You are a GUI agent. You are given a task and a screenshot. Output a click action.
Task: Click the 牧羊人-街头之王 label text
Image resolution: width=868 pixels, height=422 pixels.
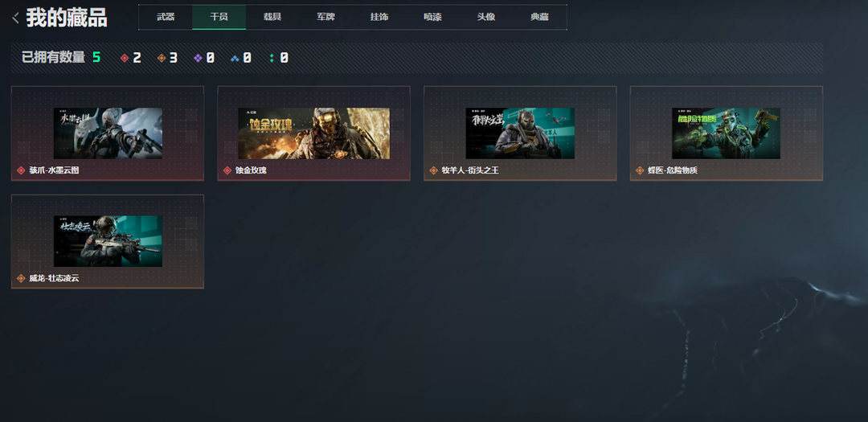click(x=470, y=170)
